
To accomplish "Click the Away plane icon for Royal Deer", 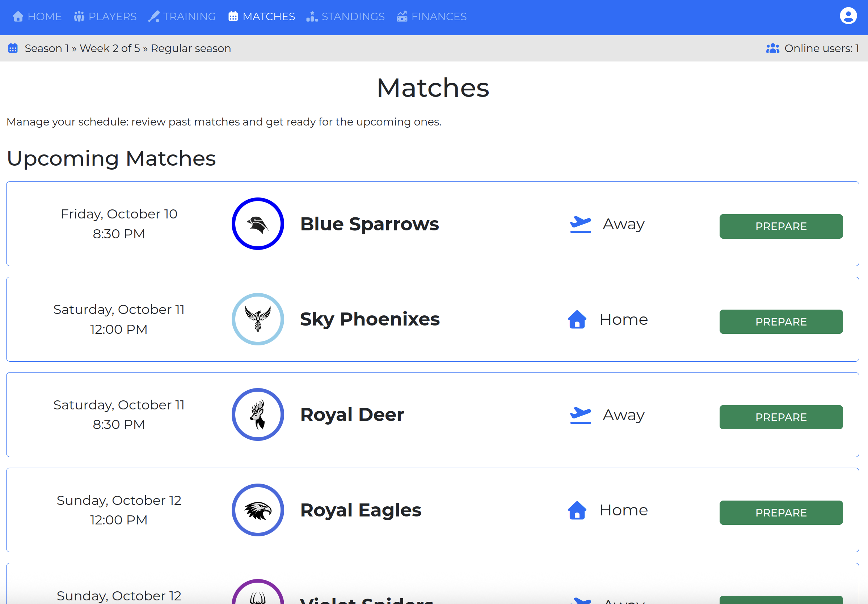I will pos(580,415).
